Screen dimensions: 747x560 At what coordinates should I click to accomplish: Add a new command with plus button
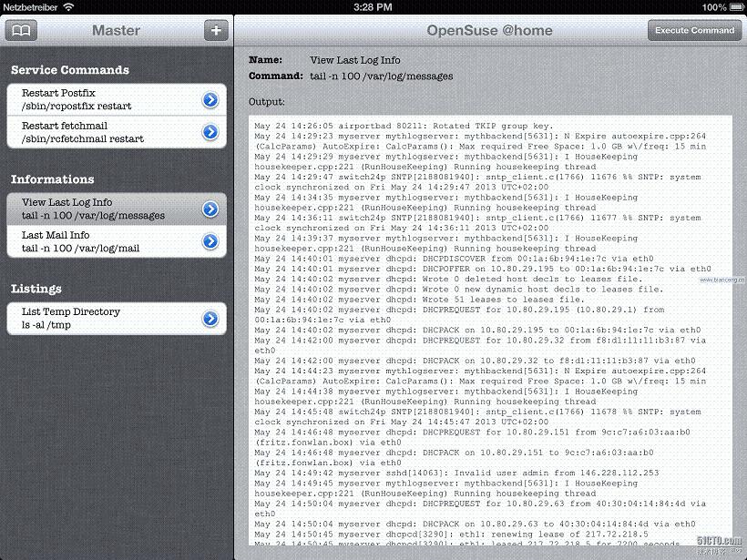point(216,30)
